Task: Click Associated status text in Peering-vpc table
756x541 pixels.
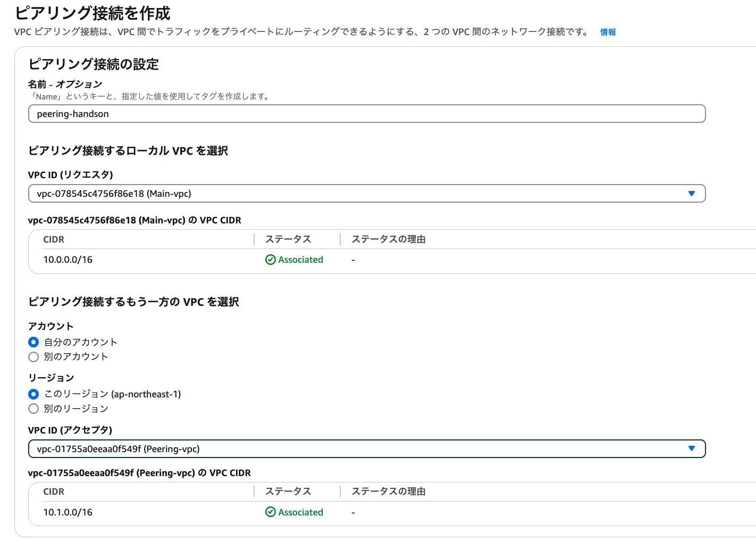Action: (301, 512)
